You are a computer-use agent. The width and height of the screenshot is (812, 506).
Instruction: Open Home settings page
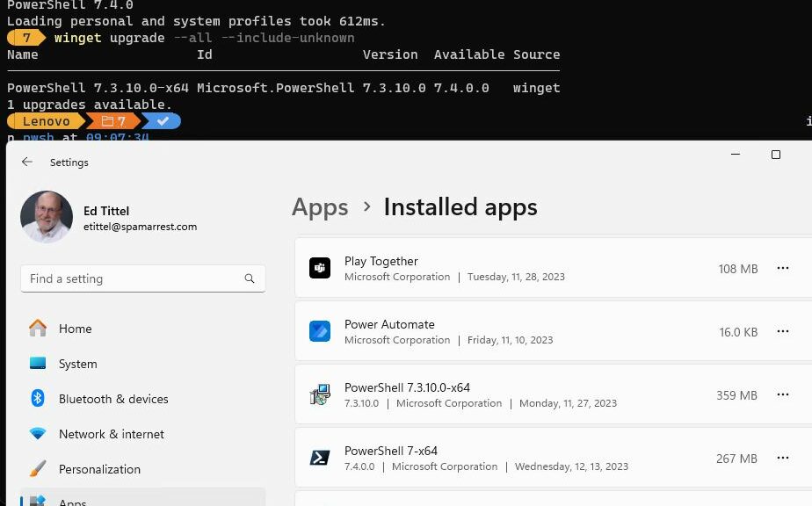(143, 329)
